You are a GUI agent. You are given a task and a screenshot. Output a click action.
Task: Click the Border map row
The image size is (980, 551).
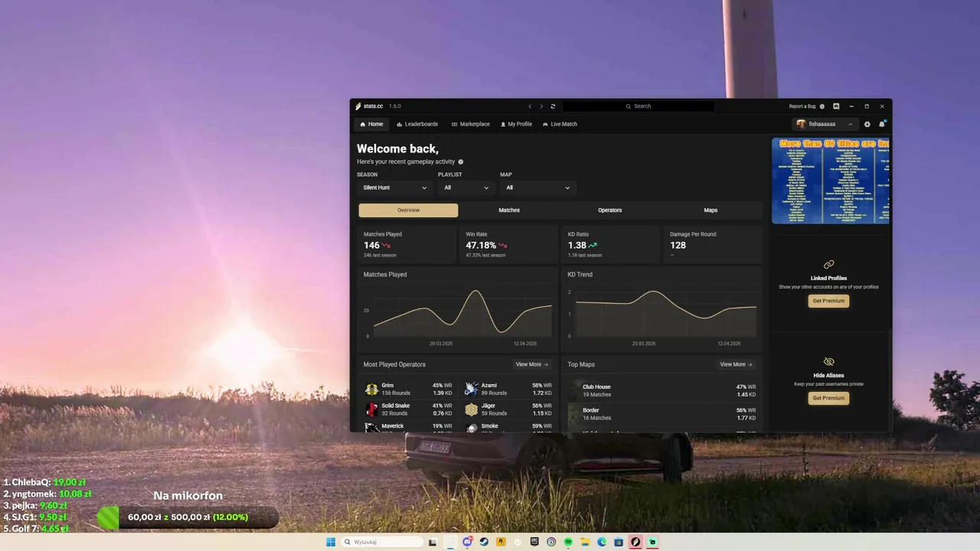(662, 414)
